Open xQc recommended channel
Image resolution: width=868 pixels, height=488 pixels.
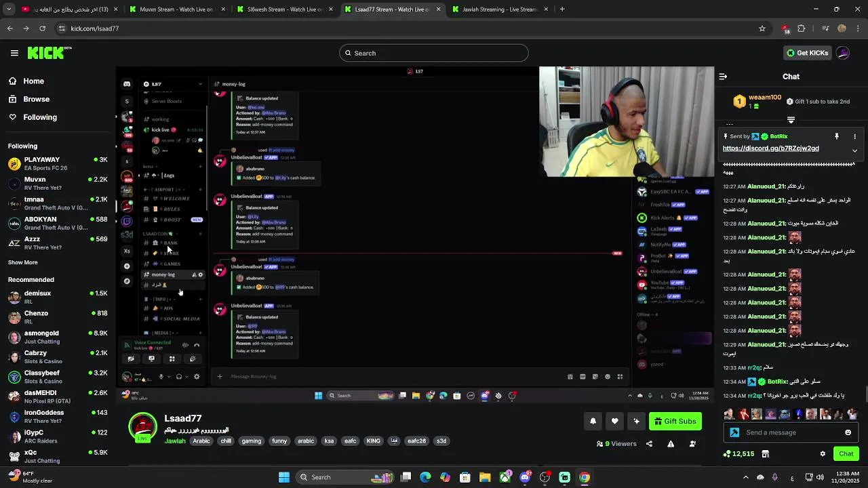tap(58, 456)
